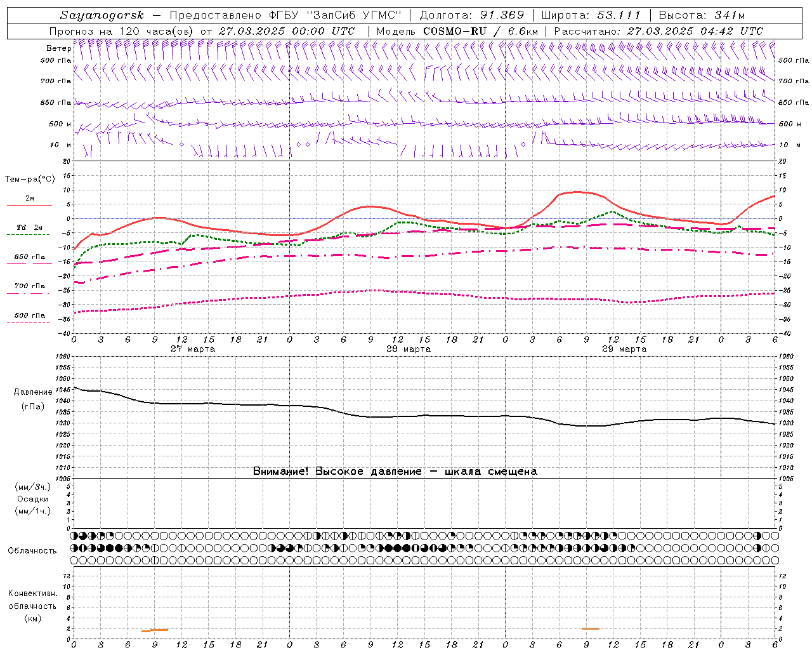
Task: Click the station name "Sayanogorsk" in the header
Action: pos(102,15)
